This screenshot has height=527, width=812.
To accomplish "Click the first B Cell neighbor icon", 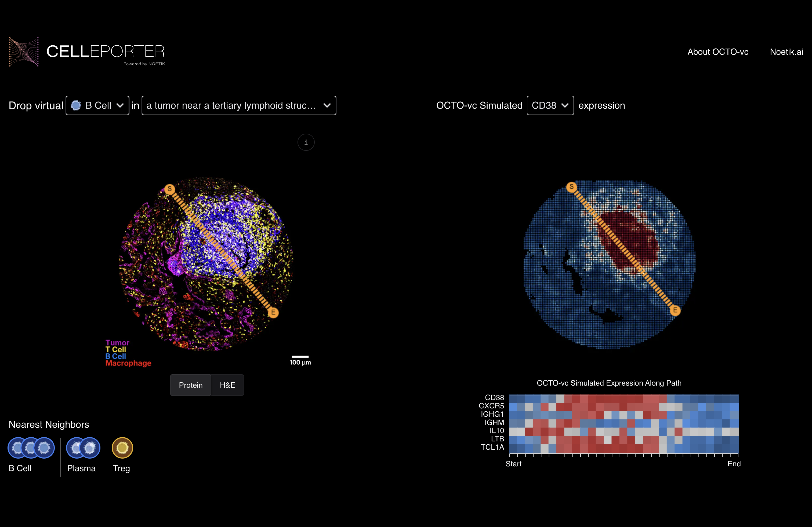I will pos(16,448).
